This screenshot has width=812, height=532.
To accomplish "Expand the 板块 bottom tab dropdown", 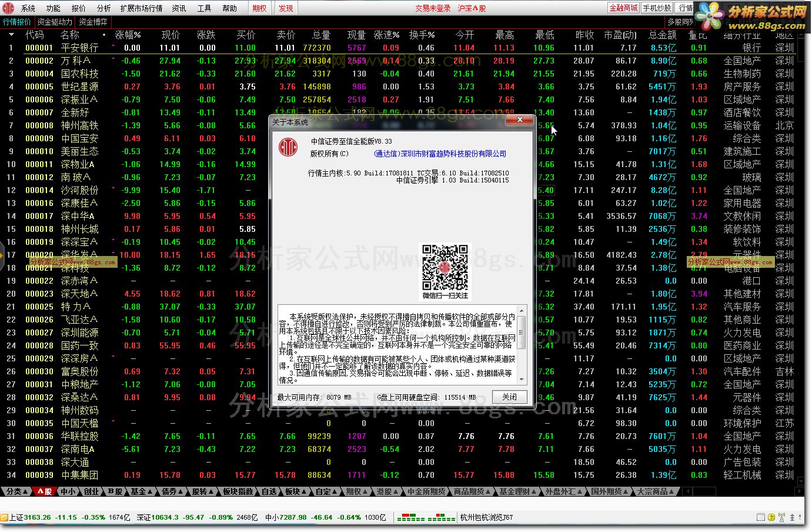I will coord(296,491).
